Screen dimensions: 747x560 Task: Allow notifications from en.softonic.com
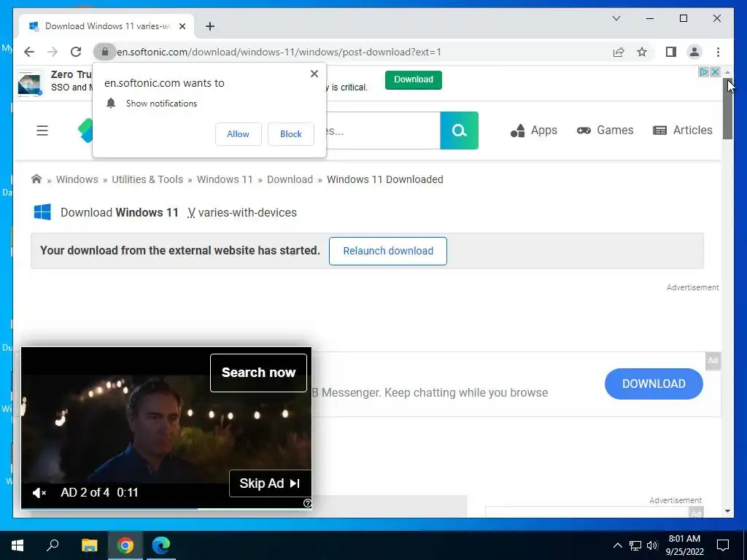(239, 134)
